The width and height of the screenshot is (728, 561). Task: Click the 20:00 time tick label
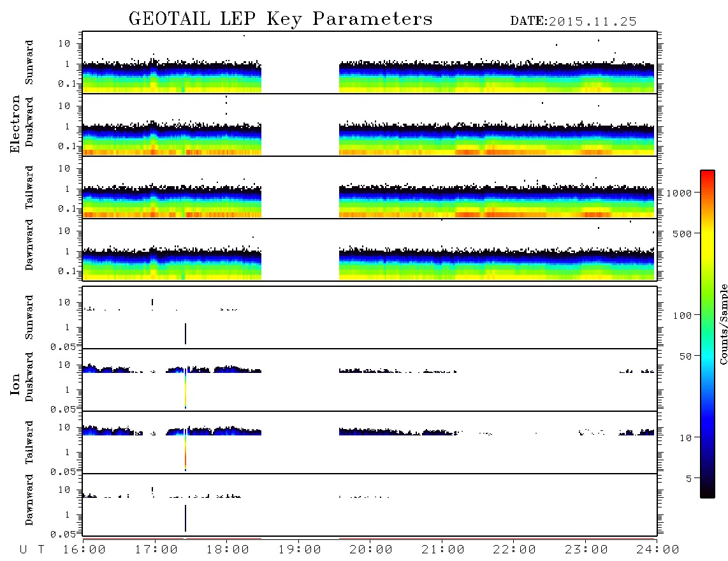pos(371,550)
